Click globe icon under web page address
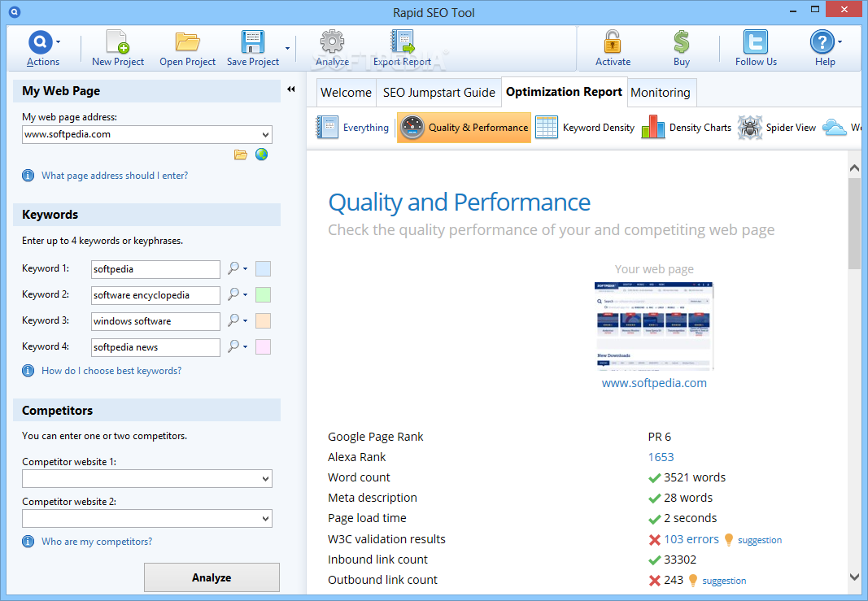868x601 pixels. (261, 155)
